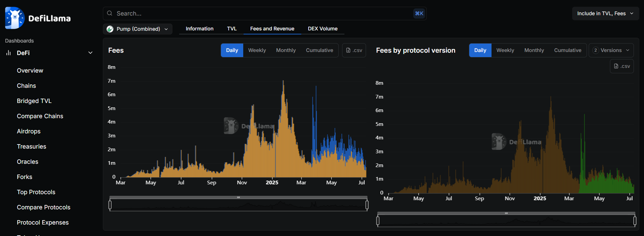
Task: Focus the Search input field
Action: (x=263, y=14)
